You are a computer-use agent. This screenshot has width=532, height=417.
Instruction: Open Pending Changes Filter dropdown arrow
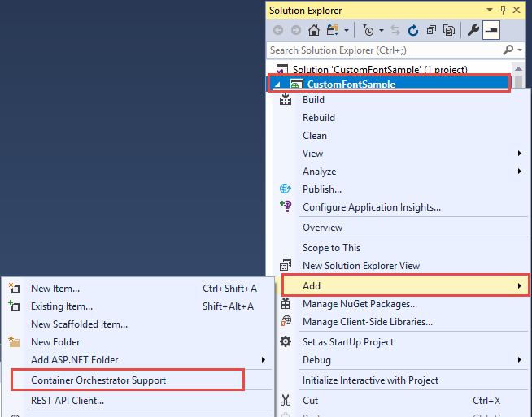tap(382, 31)
